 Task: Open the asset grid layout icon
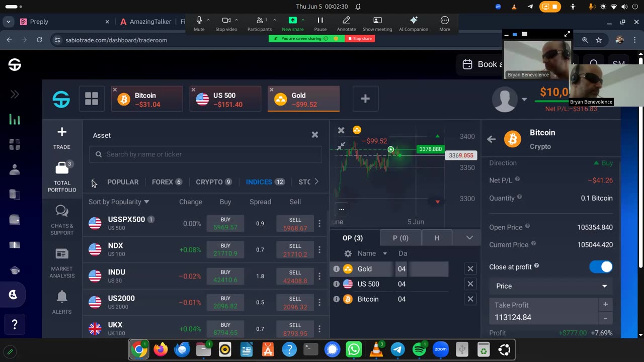point(92,99)
